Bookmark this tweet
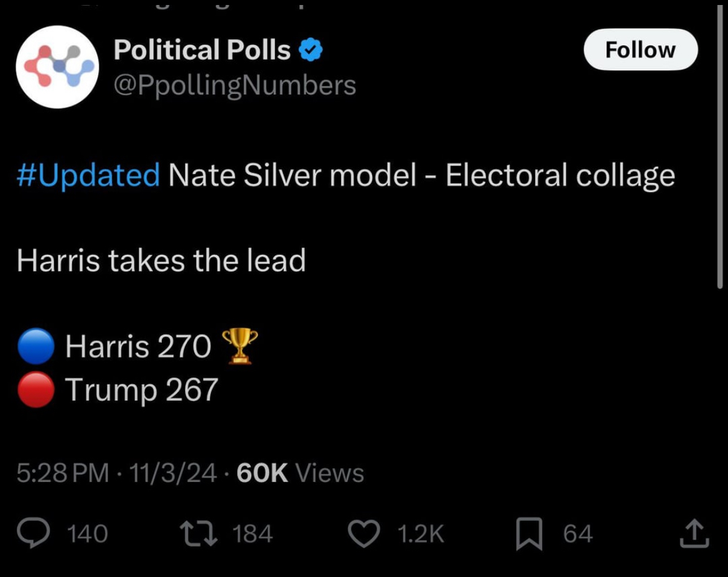 (528, 534)
